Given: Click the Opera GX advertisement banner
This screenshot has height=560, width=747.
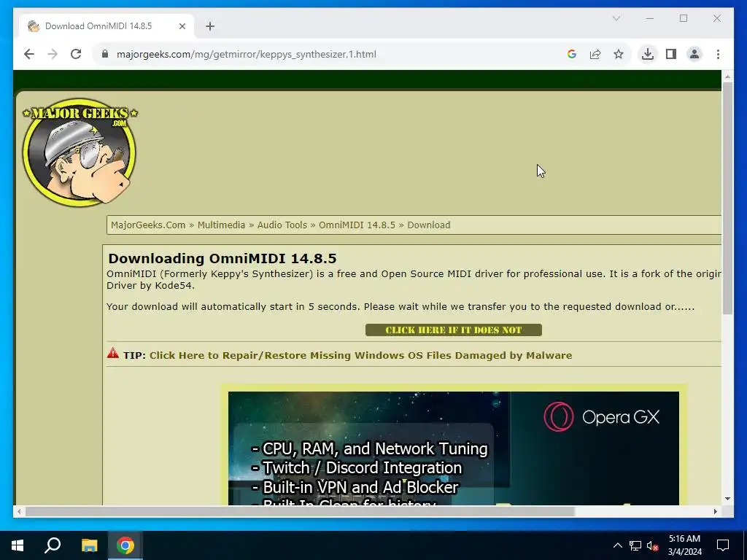Looking at the screenshot, I should (x=454, y=448).
